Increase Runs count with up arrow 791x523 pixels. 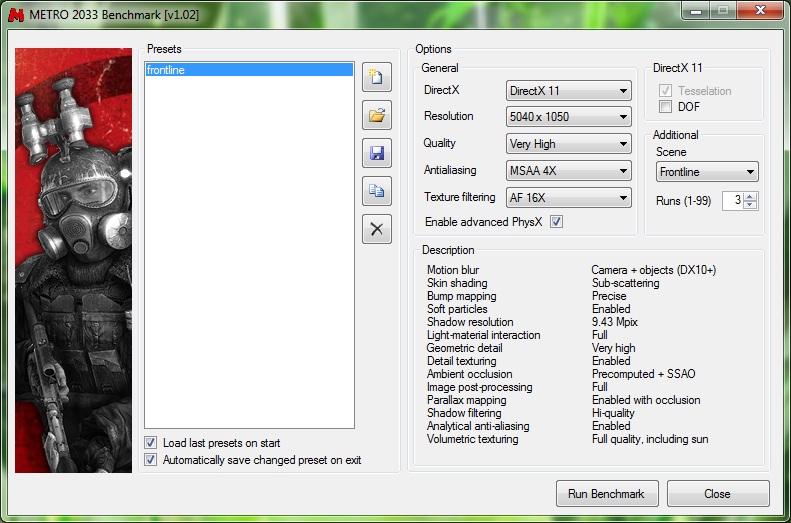tap(751, 196)
